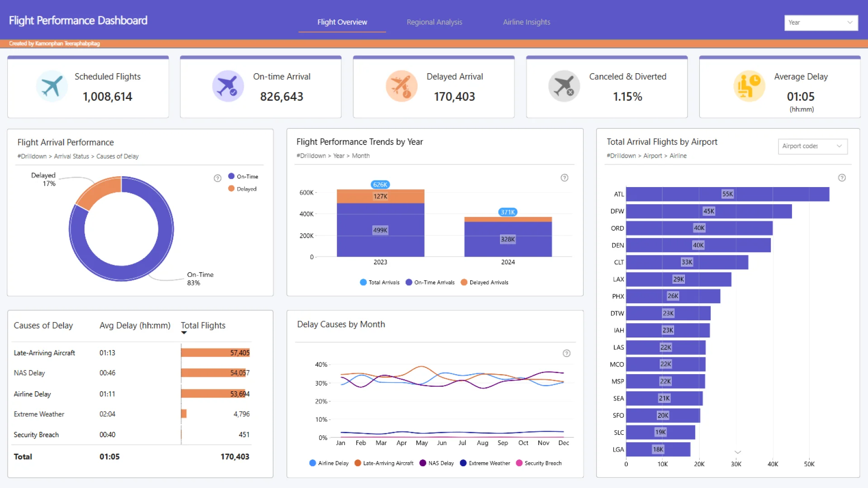Sort by Causes of Delay column header
This screenshot has height=488, width=868.
coord(43,325)
